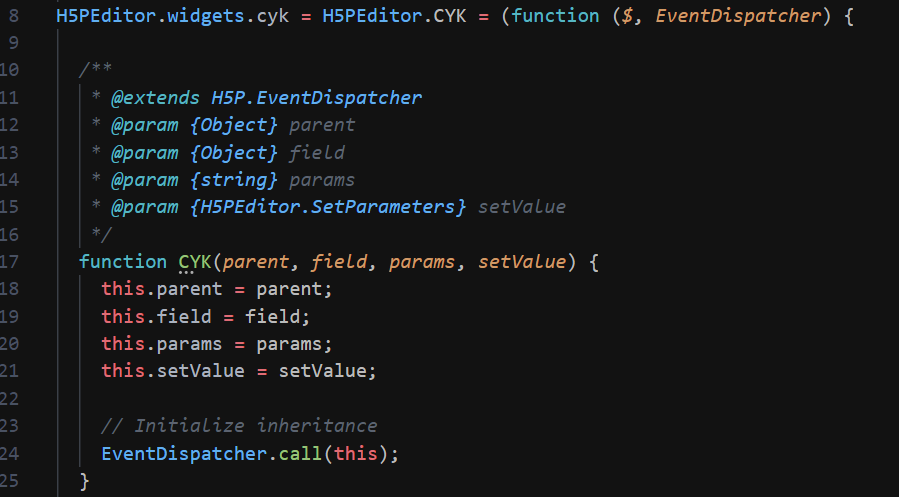
Task: Click this.field assignment on line 19
Action: [x=206, y=316]
